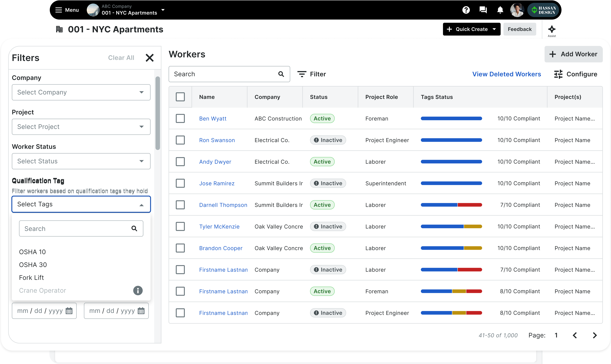Open the Select Status dropdown
The width and height of the screenshot is (611, 364).
tap(81, 161)
